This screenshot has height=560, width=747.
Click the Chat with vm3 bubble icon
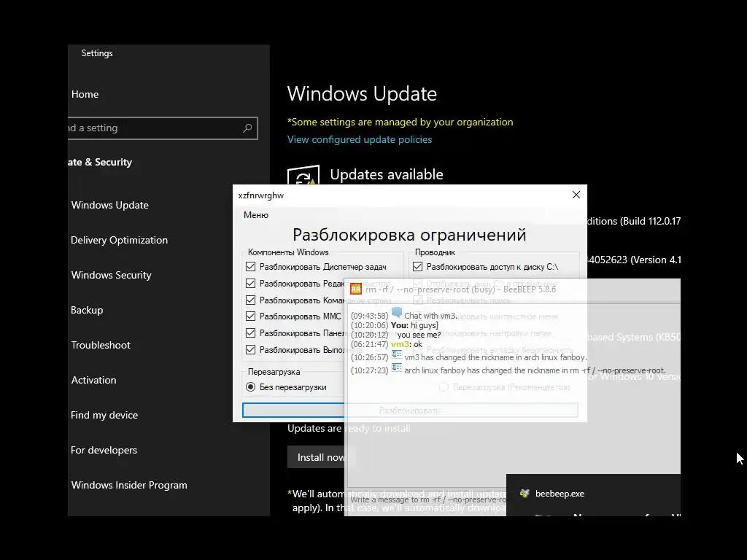pos(396,314)
